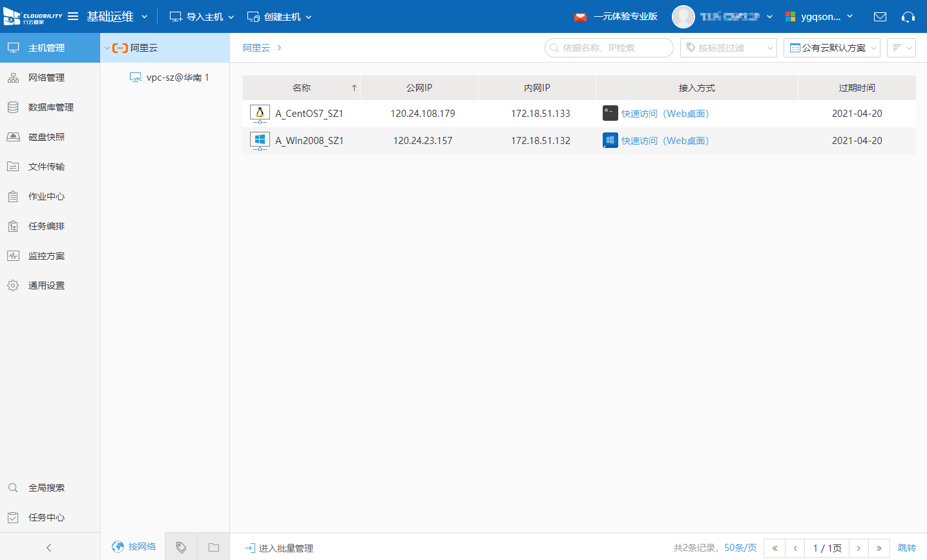Screen dimensions: 927x560
Task: Select vpc-sz@华南 1 tree item
Action: [x=177, y=78]
